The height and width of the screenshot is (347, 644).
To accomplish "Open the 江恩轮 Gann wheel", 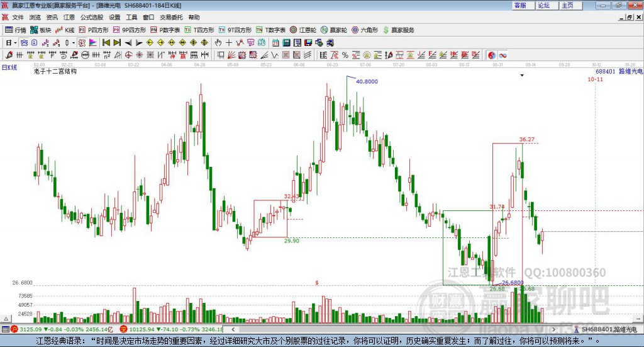I will pyautogui.click(x=303, y=30).
